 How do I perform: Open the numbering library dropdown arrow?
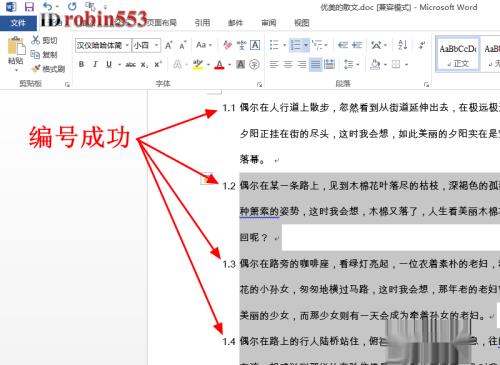coord(306,45)
